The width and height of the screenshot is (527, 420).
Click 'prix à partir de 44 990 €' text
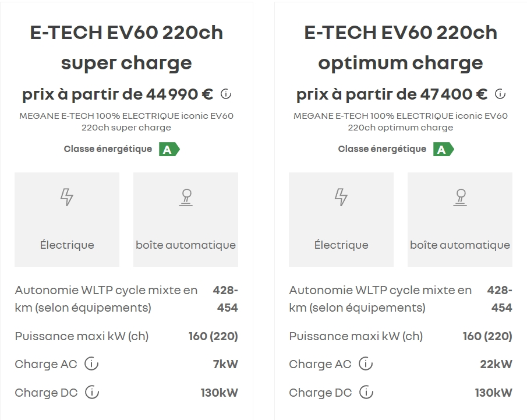(118, 94)
